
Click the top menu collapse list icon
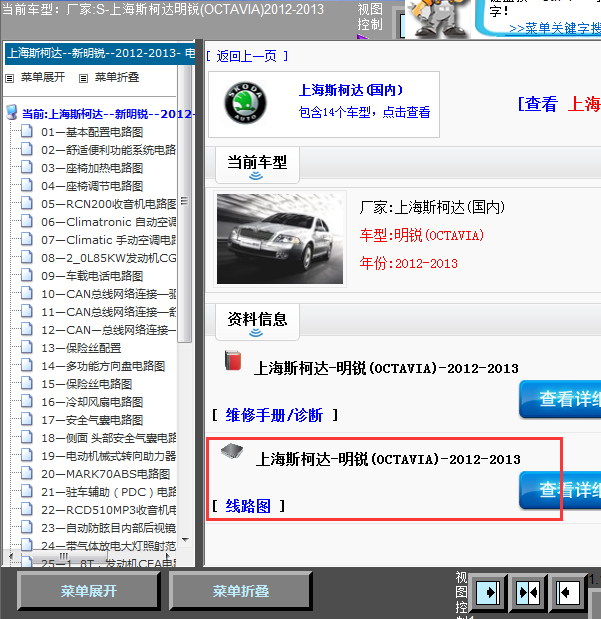pos(83,78)
